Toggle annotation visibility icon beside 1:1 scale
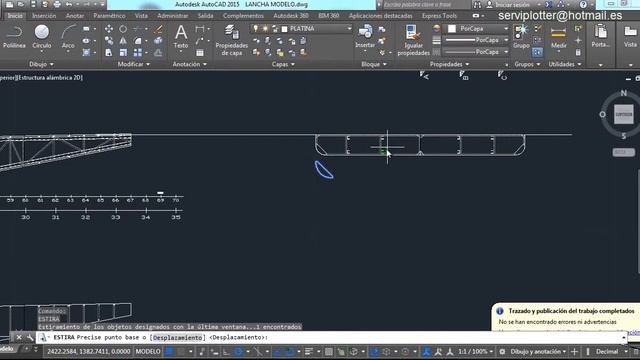 [426, 351]
